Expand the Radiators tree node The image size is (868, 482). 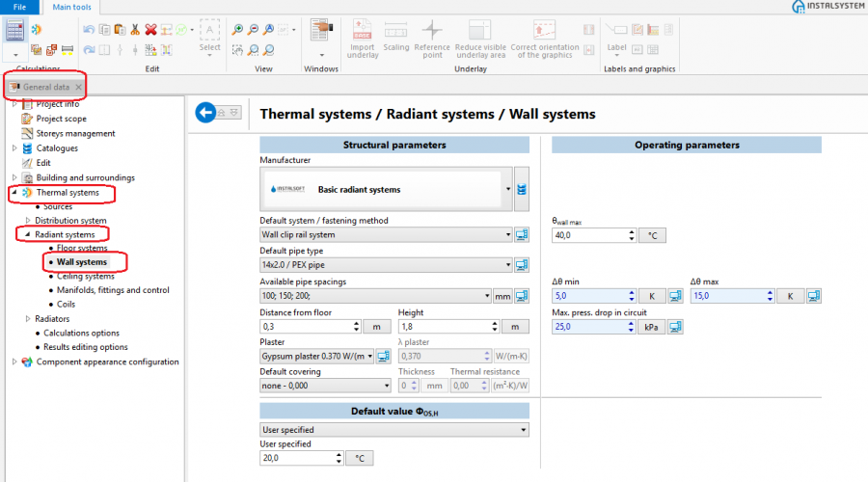click(27, 318)
